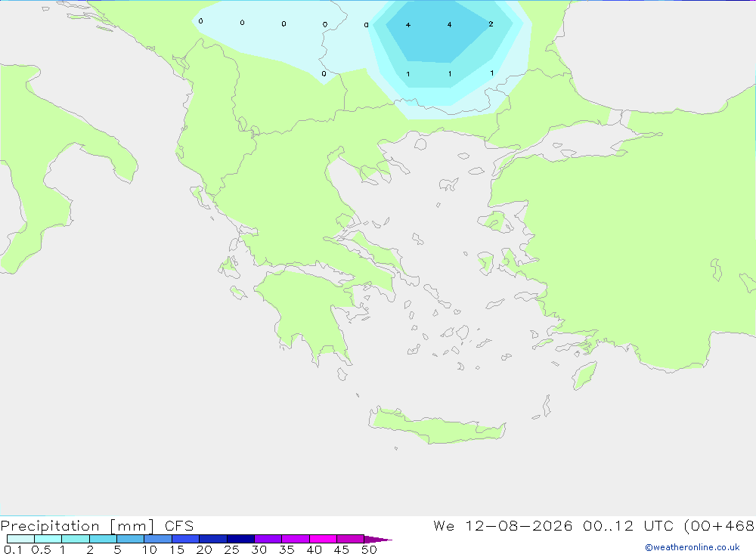Image resolution: width=756 pixels, height=554 pixels.
Task: Select the 40–45 mm magenta legend swatch
Action: click(x=323, y=539)
